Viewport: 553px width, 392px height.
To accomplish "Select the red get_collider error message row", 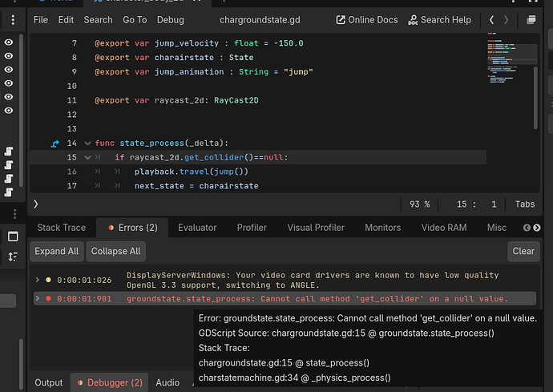I will (x=285, y=298).
